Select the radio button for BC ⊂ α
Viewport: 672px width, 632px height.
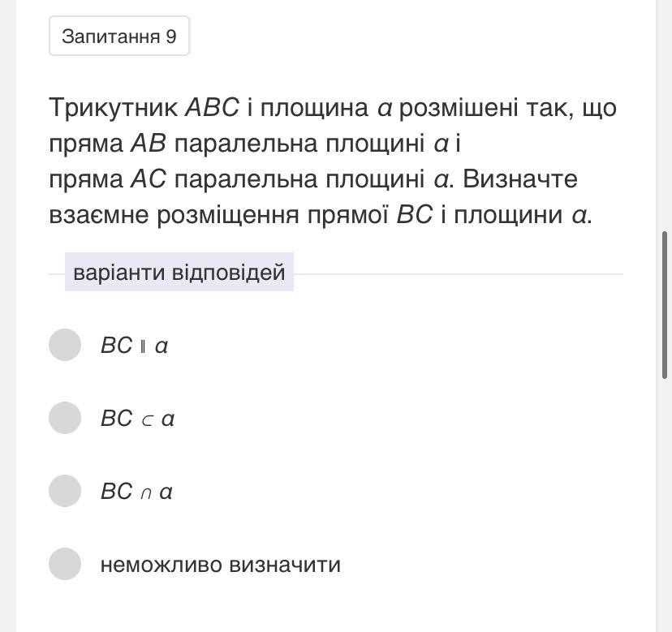65,418
